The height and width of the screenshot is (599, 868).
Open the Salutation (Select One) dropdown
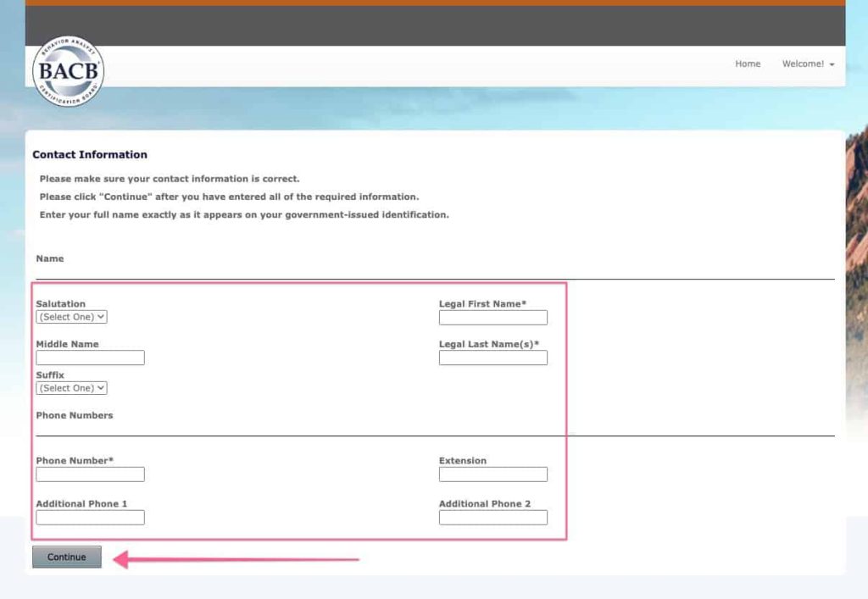(x=71, y=317)
